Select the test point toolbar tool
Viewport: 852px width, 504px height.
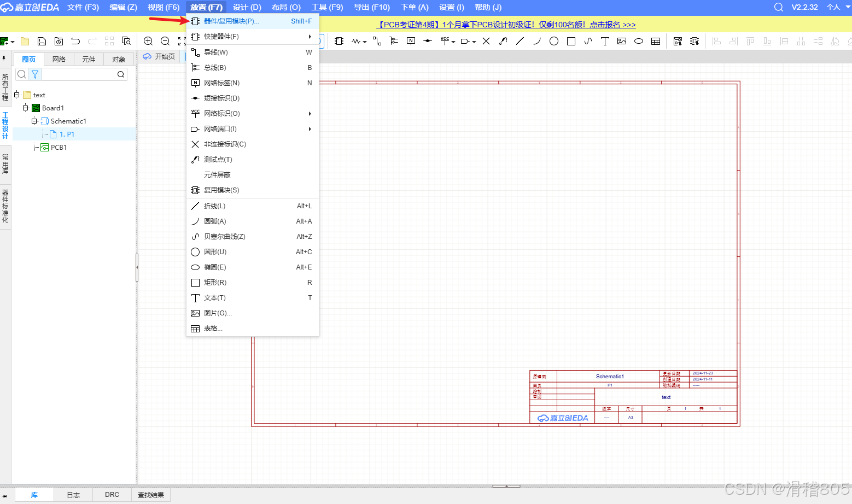pos(503,41)
